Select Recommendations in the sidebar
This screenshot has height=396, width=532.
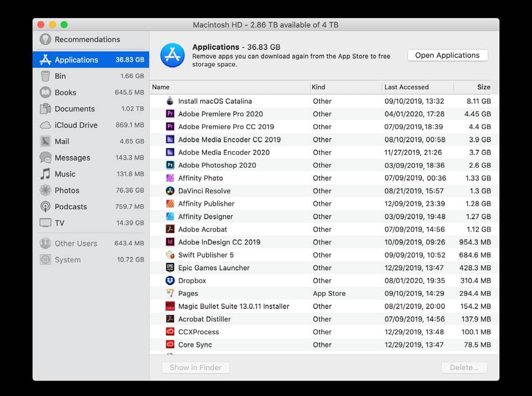[91, 39]
